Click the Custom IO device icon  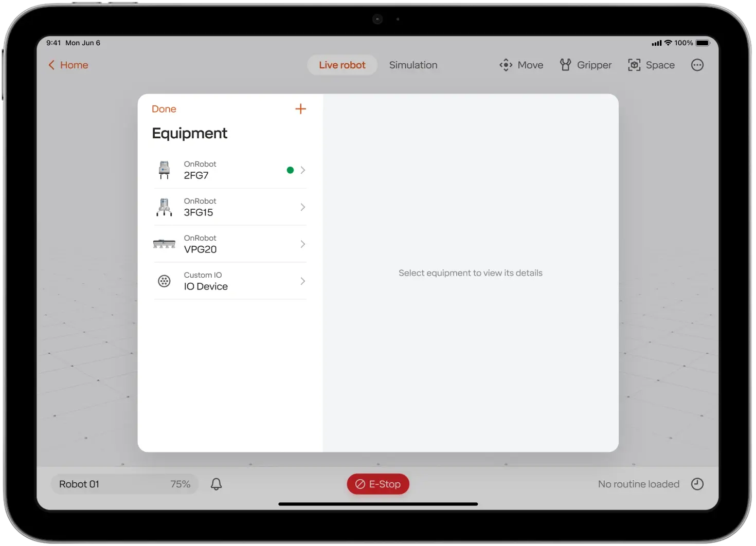click(164, 281)
